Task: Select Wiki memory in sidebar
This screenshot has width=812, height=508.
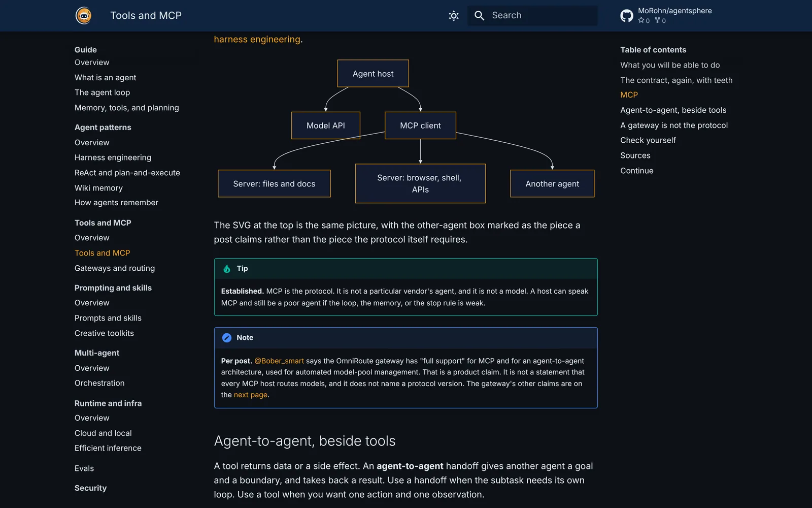Action: [98, 188]
